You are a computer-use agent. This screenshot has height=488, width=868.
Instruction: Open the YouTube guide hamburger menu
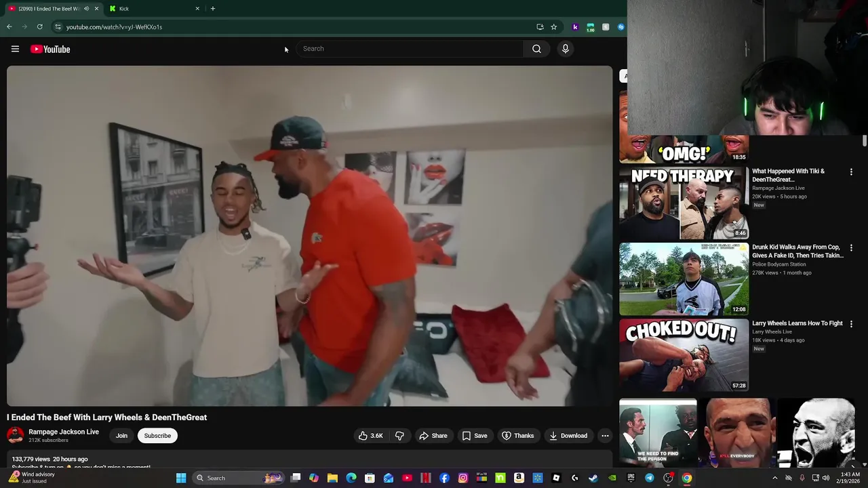pyautogui.click(x=15, y=49)
